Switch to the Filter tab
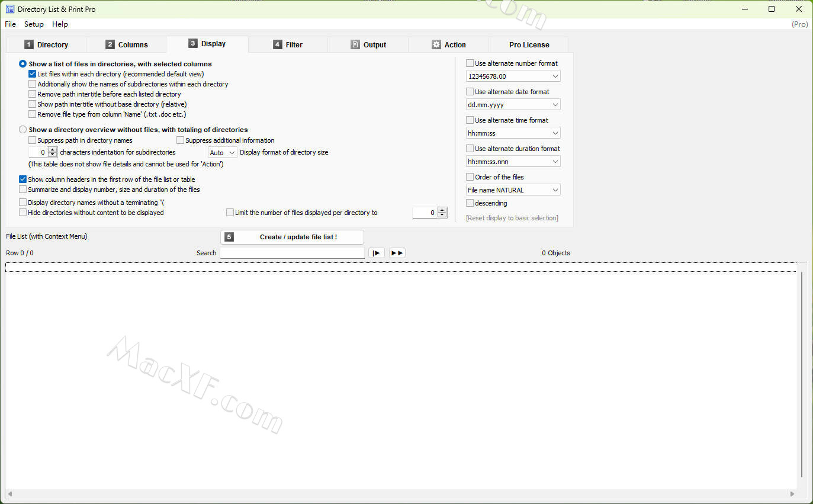The height and width of the screenshot is (504, 813). 288,44
